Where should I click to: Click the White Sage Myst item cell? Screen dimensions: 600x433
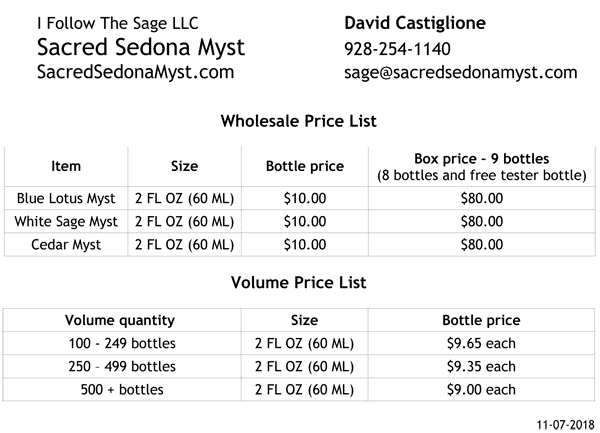[67, 221]
